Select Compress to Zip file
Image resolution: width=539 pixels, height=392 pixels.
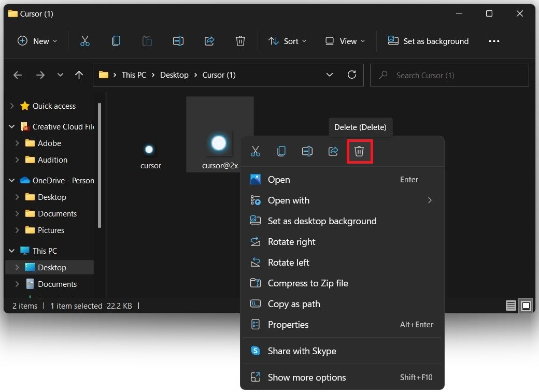coord(307,283)
